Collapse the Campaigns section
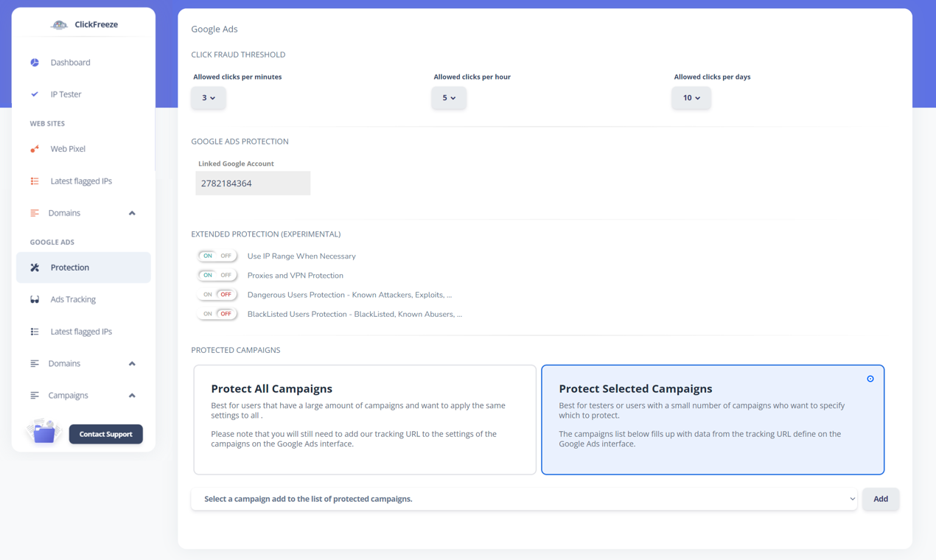The width and height of the screenshot is (936, 560). pyautogui.click(x=132, y=396)
